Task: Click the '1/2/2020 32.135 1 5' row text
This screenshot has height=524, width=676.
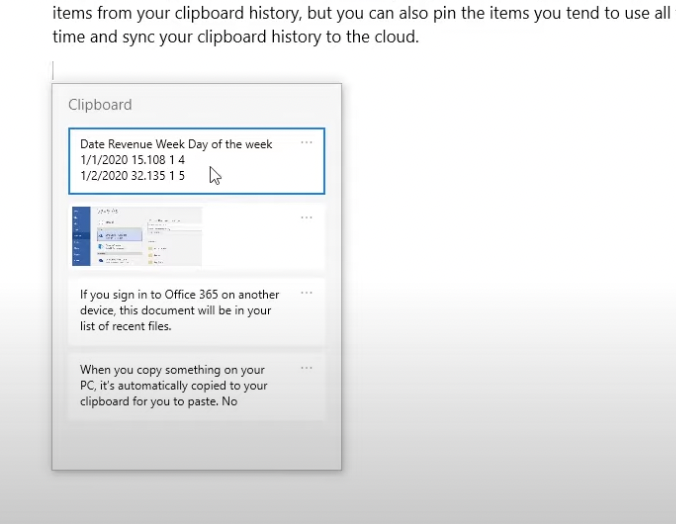Action: coord(132,176)
